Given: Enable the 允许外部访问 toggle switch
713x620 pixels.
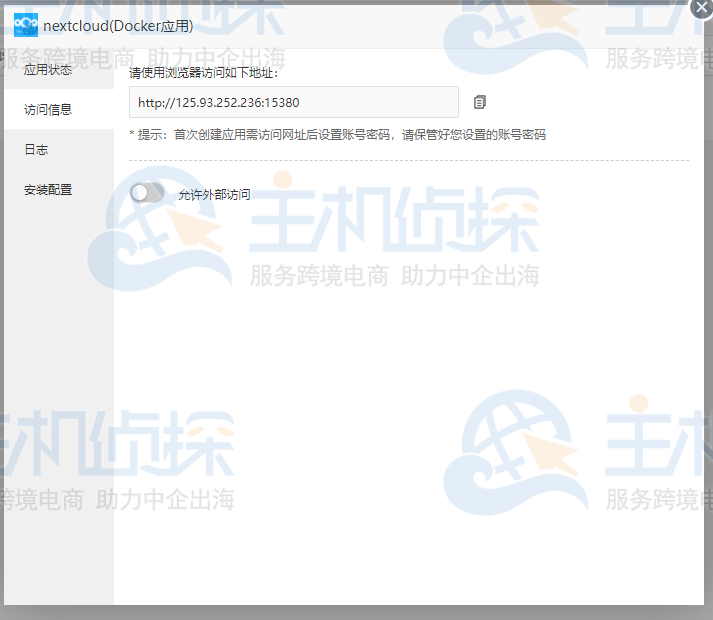Looking at the screenshot, I should 147,193.
